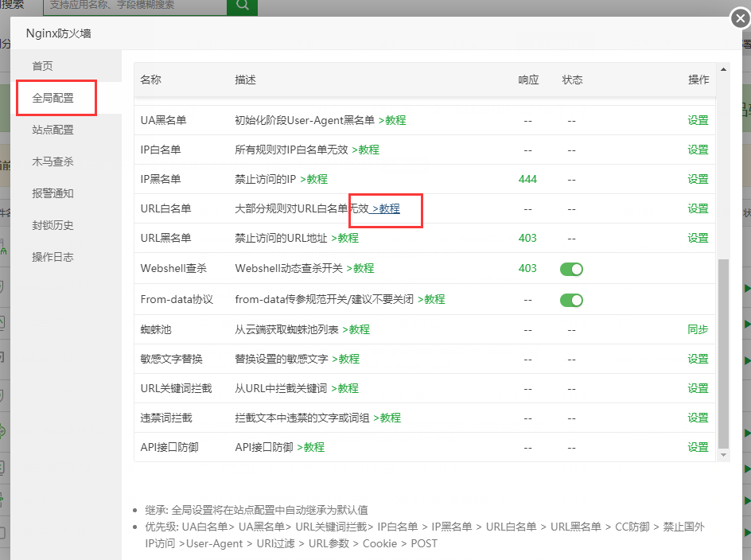Toggle the From-data协议 switch
Image resolution: width=751 pixels, height=560 pixels.
point(571,301)
